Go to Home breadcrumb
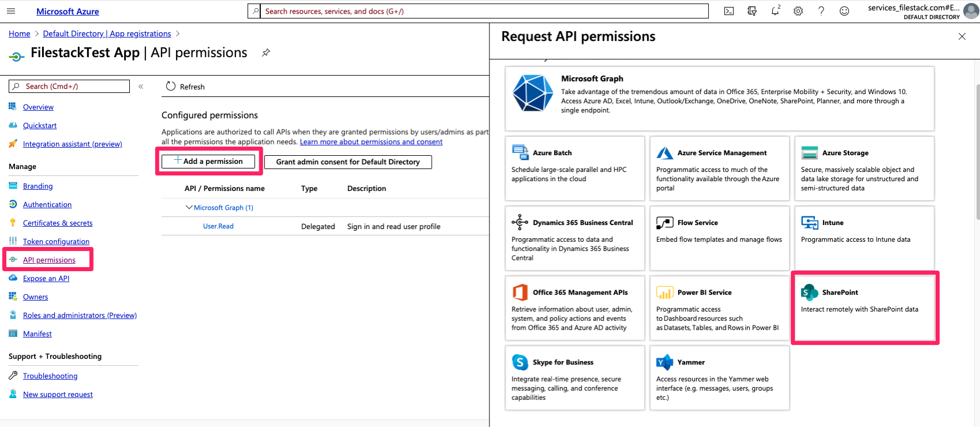The image size is (980, 427). pyautogui.click(x=20, y=33)
